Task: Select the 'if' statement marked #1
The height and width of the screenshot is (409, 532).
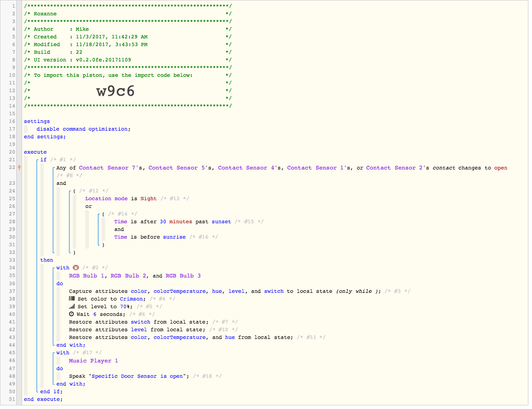Action: [43, 160]
